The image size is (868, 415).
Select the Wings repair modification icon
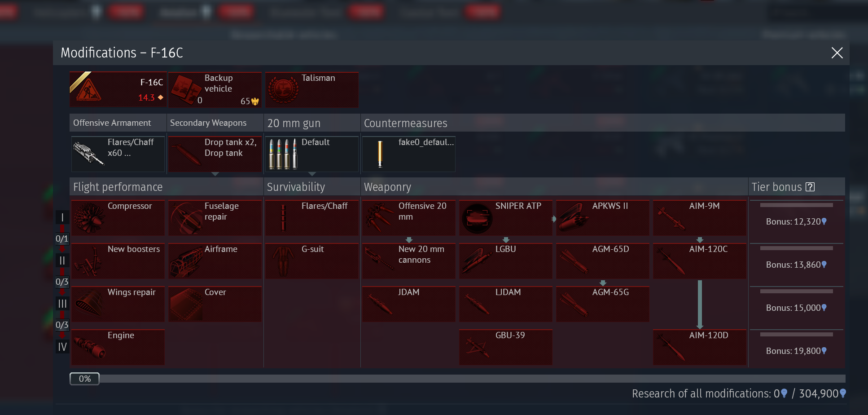pyautogui.click(x=89, y=304)
